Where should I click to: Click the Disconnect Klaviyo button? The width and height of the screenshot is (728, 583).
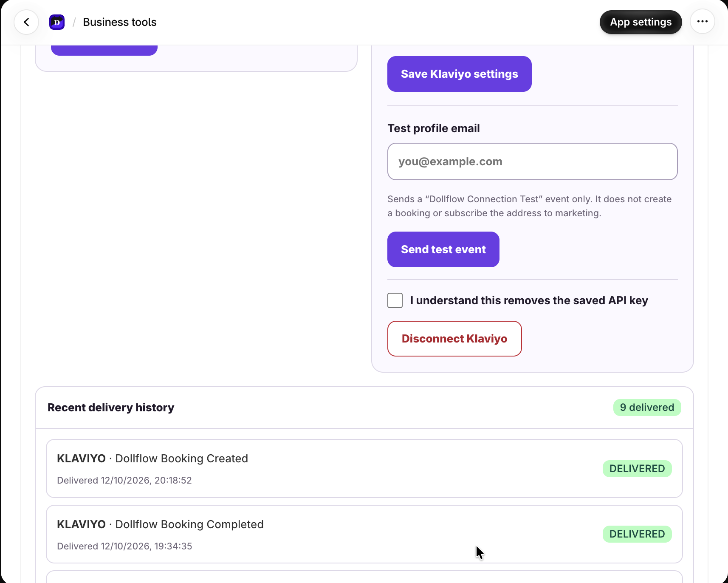(x=454, y=339)
